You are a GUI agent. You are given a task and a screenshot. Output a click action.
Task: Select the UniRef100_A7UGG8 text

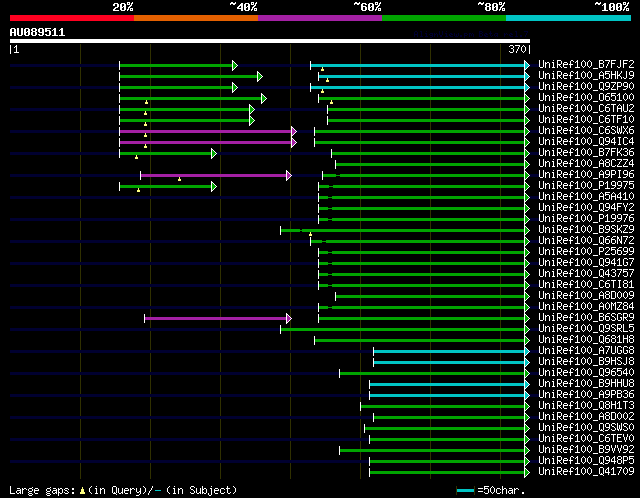586,351
